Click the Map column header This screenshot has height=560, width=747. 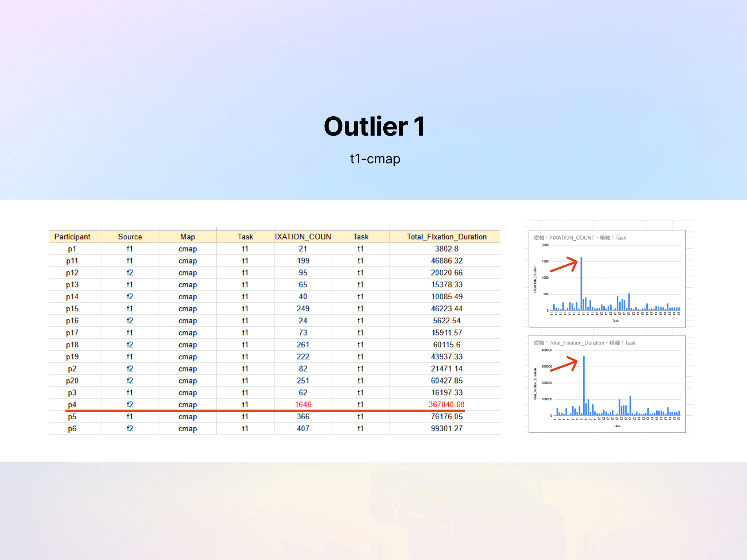(187, 237)
